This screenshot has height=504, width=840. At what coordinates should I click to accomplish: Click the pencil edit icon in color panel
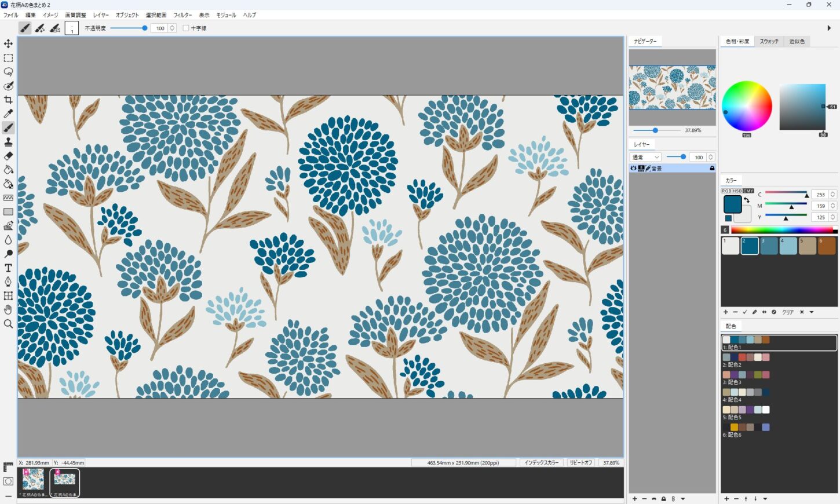coord(754,312)
